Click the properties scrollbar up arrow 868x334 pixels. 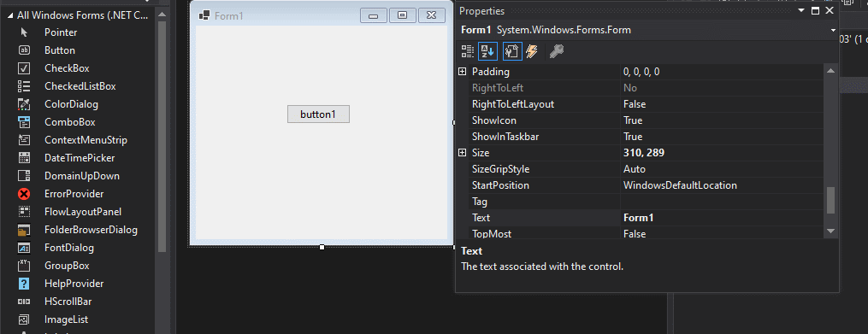[x=830, y=70]
